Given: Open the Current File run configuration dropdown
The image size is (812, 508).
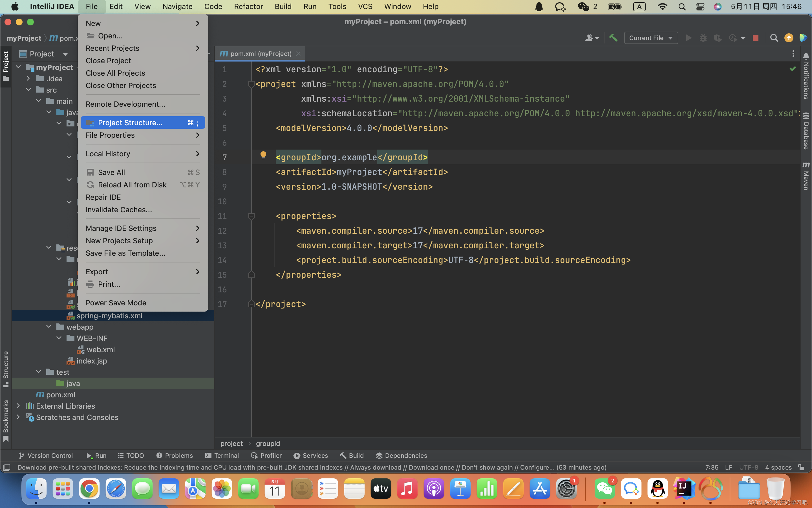Looking at the screenshot, I should 651,38.
